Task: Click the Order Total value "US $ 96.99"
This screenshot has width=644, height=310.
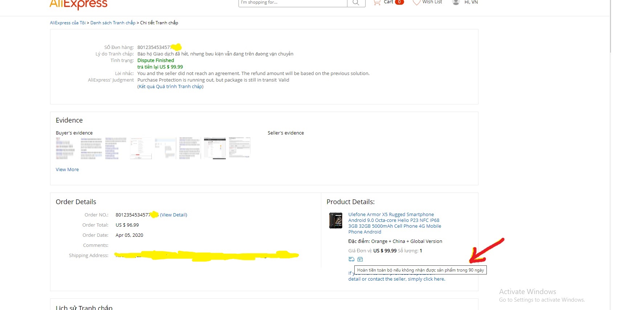Action: tap(127, 225)
